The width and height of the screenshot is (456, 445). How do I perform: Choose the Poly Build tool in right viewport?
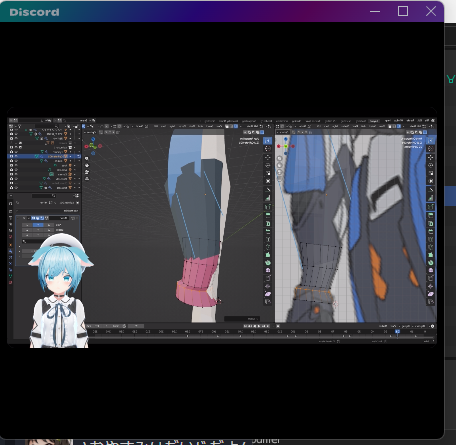tap(431, 255)
